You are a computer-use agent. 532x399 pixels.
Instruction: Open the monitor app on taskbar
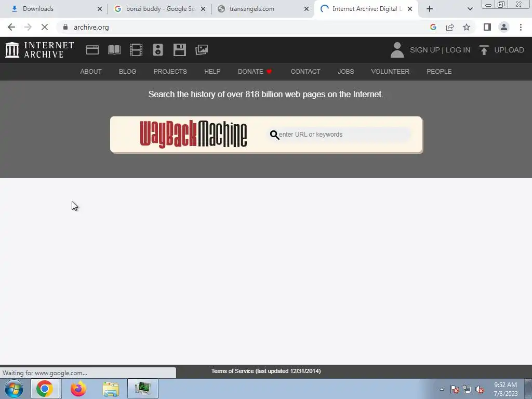[x=143, y=389]
